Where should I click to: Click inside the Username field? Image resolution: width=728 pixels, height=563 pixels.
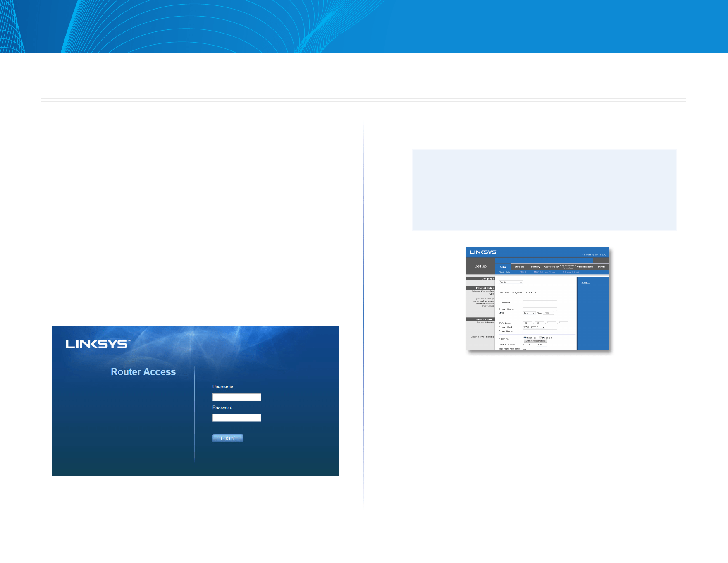coord(237,397)
